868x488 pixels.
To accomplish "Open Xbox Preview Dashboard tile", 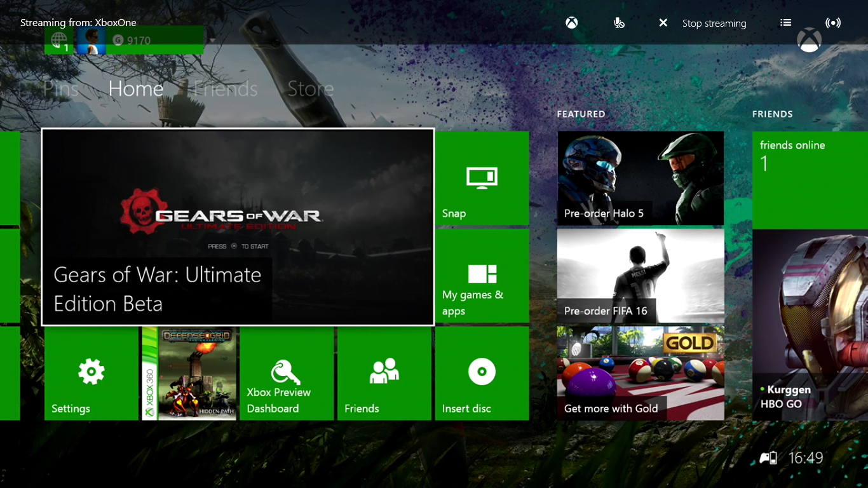I will tap(287, 373).
